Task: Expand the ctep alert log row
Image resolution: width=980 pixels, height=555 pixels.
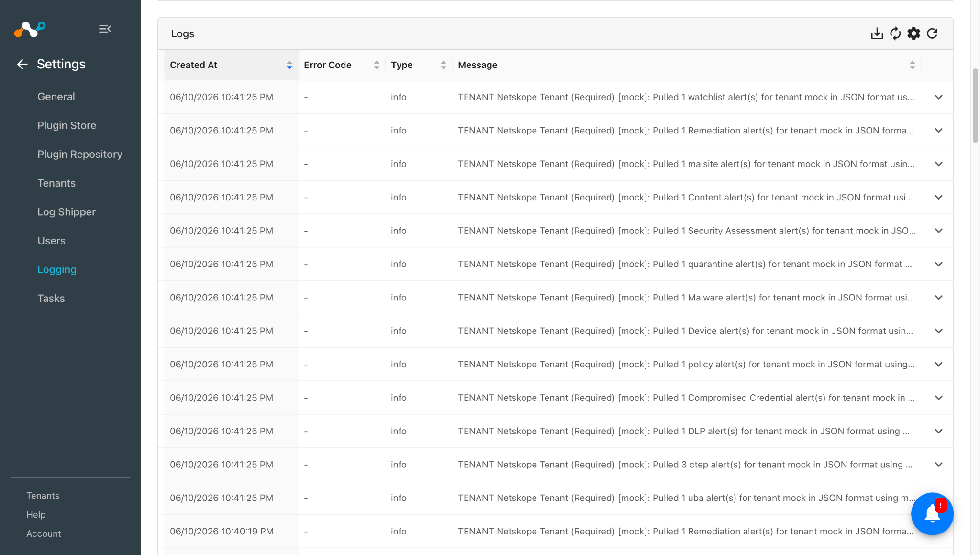Action: (939, 465)
